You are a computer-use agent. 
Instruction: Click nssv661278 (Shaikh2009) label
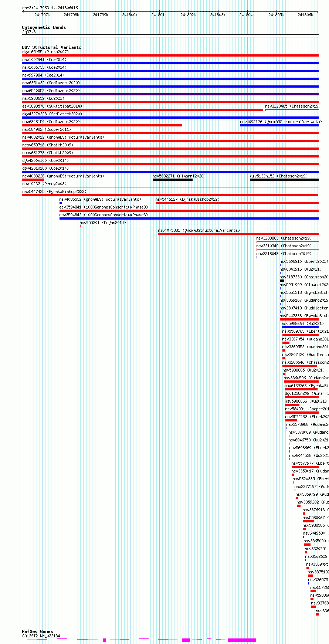[48, 153]
